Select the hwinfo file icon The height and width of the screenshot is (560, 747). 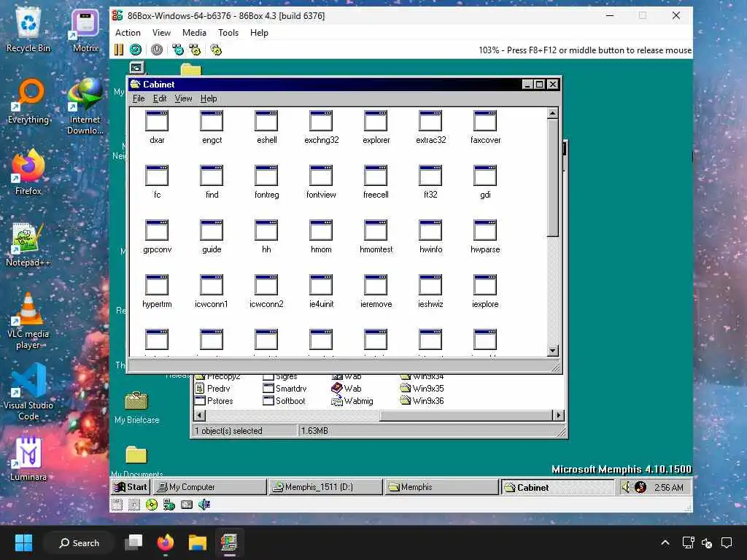point(430,237)
